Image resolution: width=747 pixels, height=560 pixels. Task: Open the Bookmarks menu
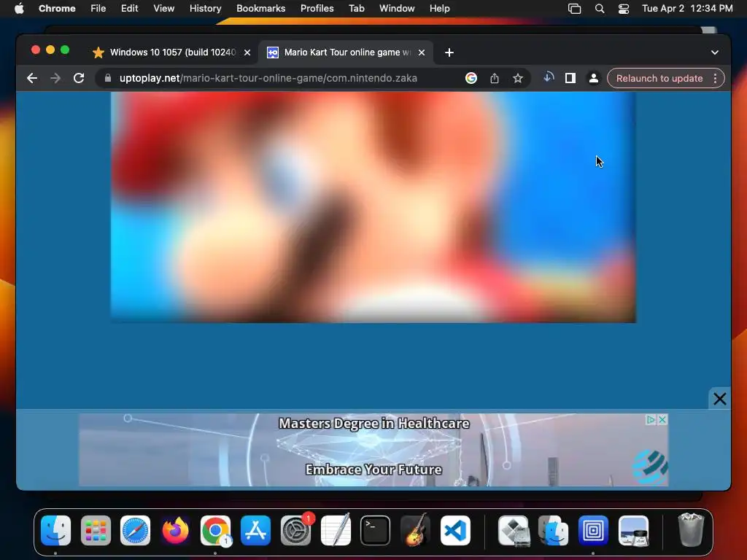[260, 8]
